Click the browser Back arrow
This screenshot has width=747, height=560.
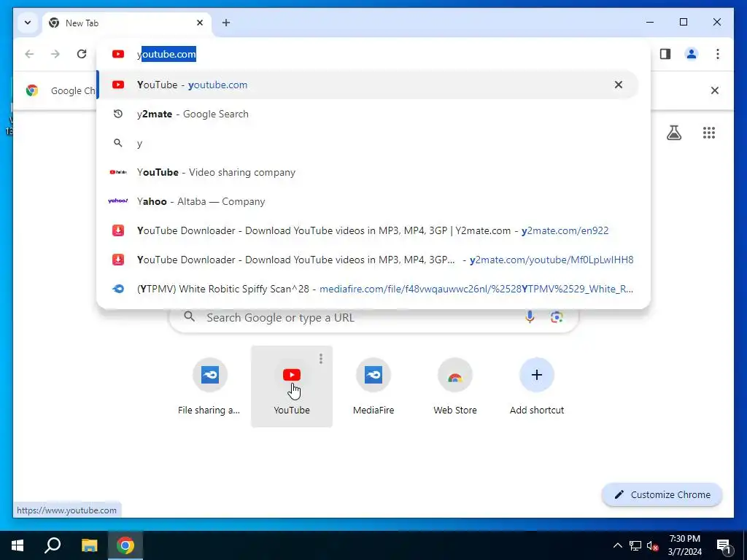[x=29, y=54]
